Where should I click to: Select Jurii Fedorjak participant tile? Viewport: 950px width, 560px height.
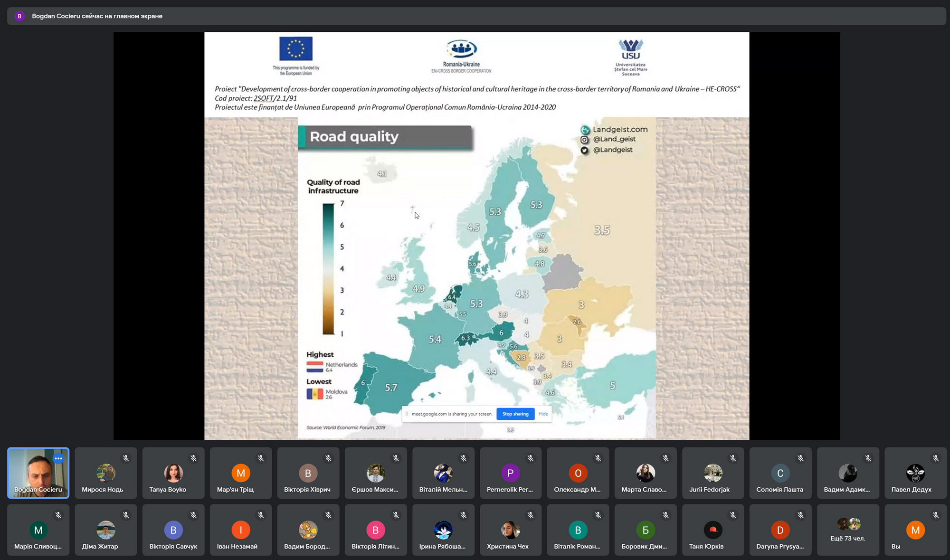coord(712,473)
